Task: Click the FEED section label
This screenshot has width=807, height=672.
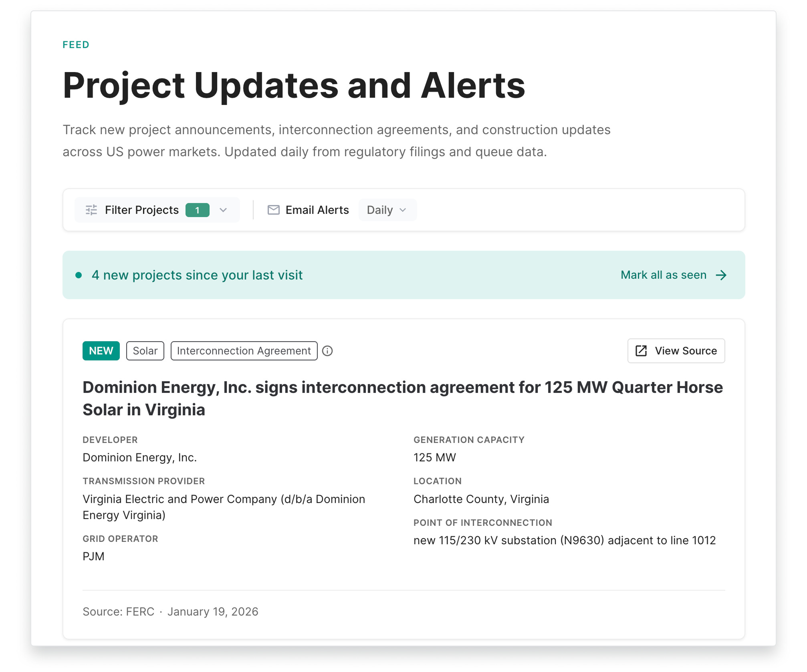Action: point(76,44)
